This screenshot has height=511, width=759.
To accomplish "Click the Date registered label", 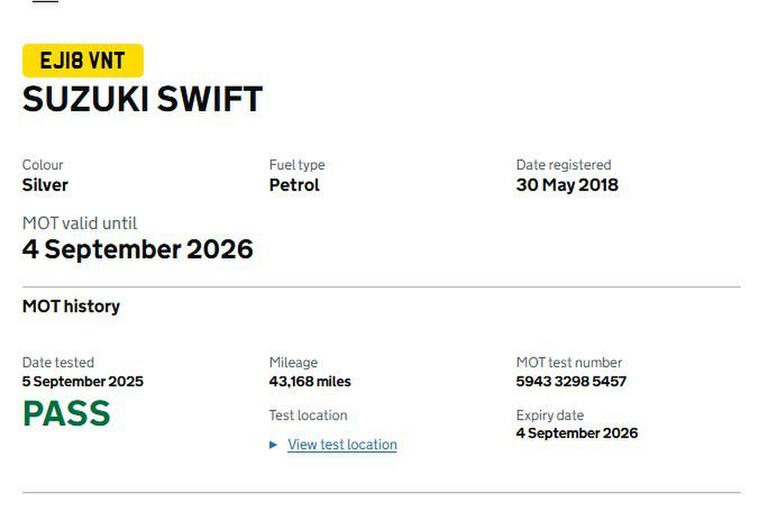I will pyautogui.click(x=563, y=165).
